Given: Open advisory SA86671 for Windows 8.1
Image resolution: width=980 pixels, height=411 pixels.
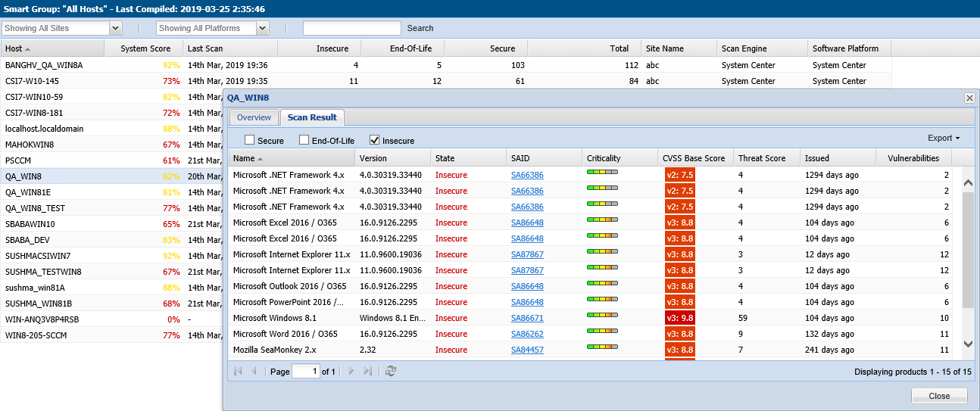Looking at the screenshot, I should (527, 318).
